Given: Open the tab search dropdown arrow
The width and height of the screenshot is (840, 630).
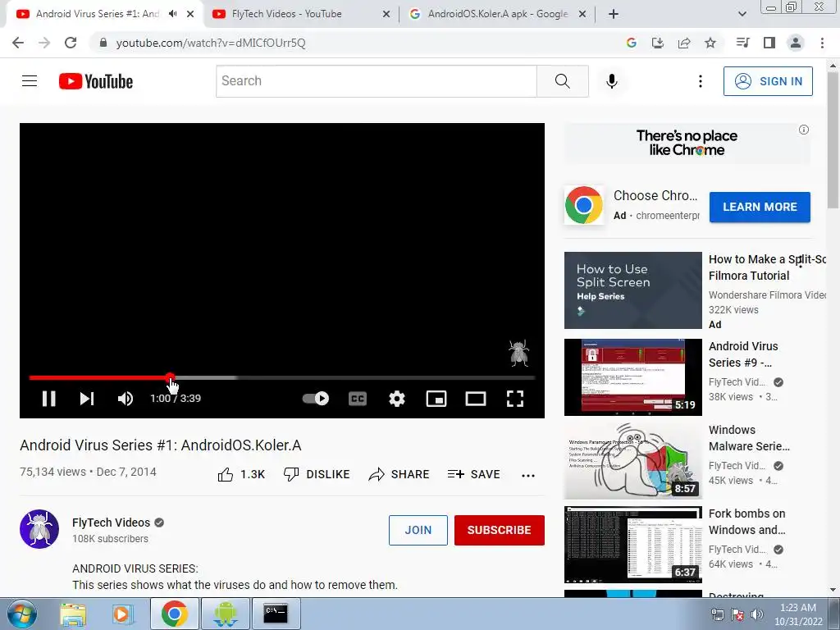Looking at the screenshot, I should [x=742, y=15].
